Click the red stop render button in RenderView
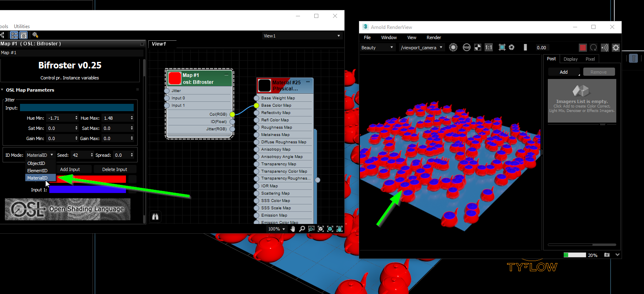 point(583,48)
